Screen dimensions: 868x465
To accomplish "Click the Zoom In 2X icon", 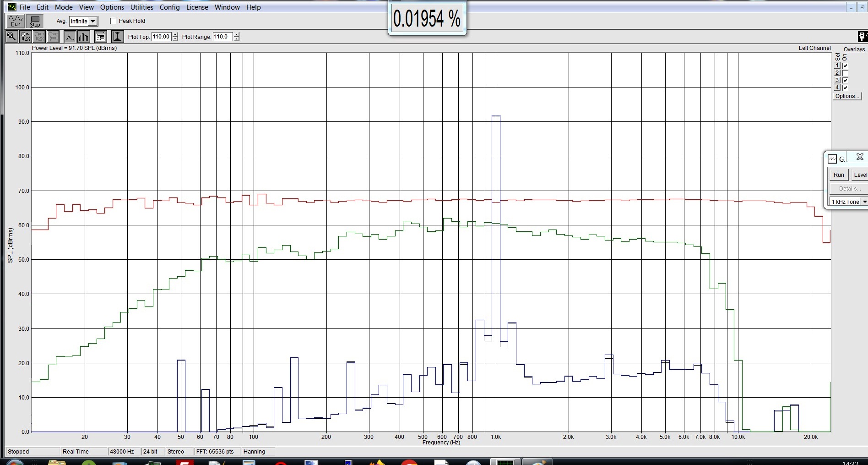I will (x=26, y=37).
